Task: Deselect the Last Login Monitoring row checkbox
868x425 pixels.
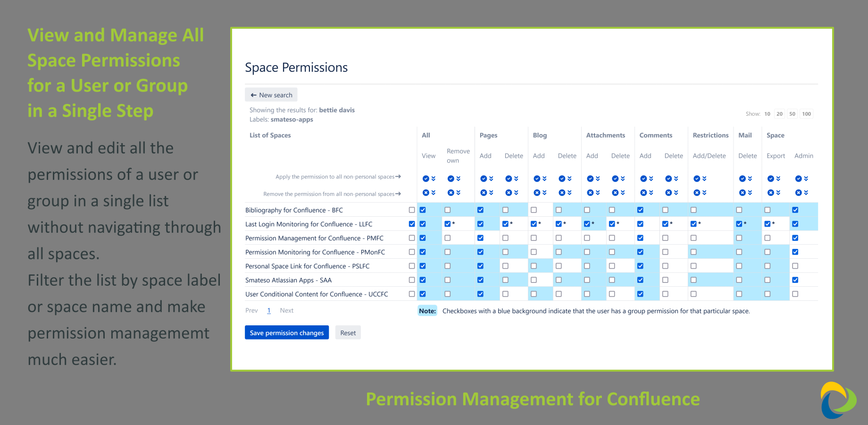Action: (412, 224)
